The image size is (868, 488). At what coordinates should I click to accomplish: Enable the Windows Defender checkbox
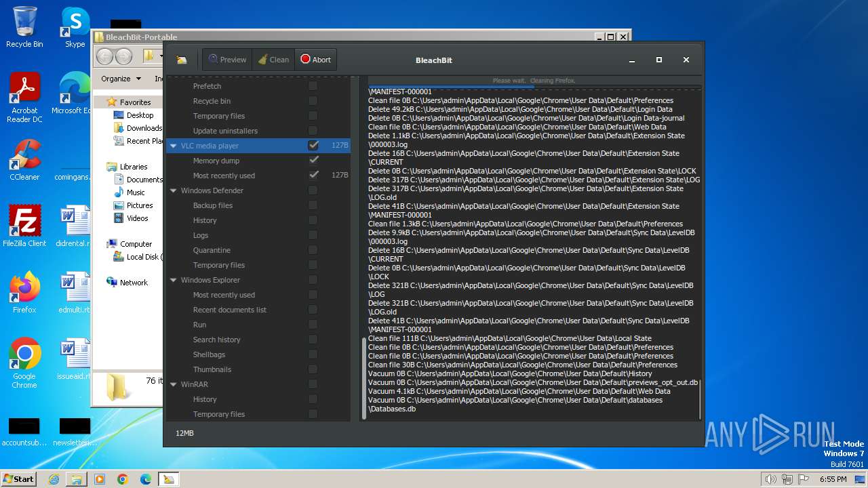[313, 190]
